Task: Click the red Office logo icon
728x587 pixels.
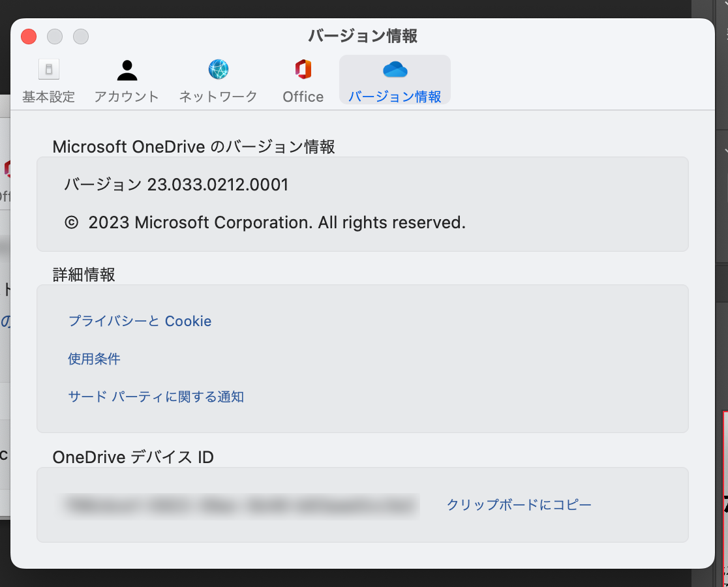Action: tap(303, 69)
